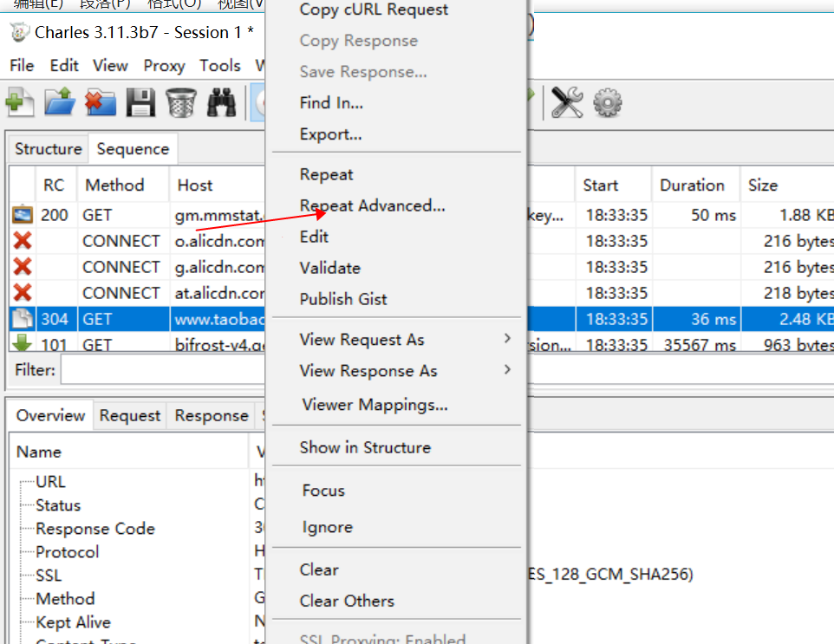Viewport: 834px width, 644px height.
Task: Expand View Response As submenu
Action: pyautogui.click(x=395, y=371)
